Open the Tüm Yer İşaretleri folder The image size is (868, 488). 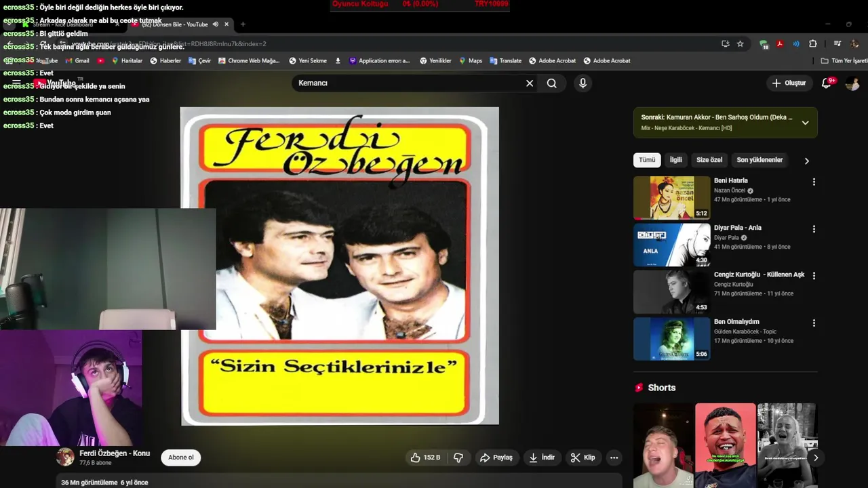tap(844, 60)
